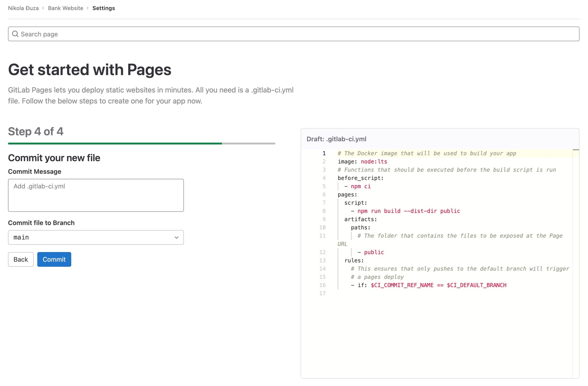Go to Bank Website breadcrumb
Screen dimensions: 588x386
tap(65, 8)
